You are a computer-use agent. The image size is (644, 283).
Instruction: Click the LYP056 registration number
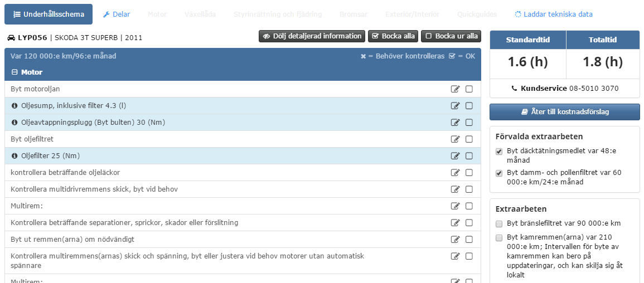coord(33,38)
